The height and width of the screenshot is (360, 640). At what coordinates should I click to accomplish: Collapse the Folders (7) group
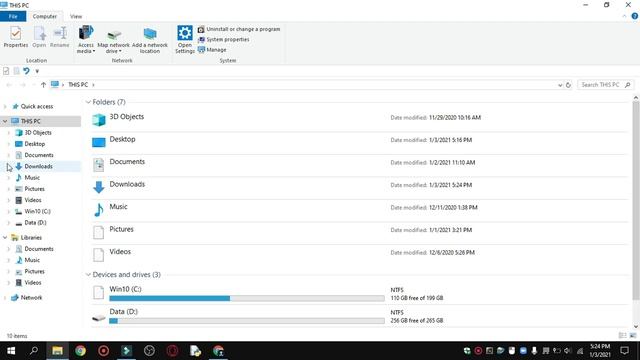(x=88, y=102)
